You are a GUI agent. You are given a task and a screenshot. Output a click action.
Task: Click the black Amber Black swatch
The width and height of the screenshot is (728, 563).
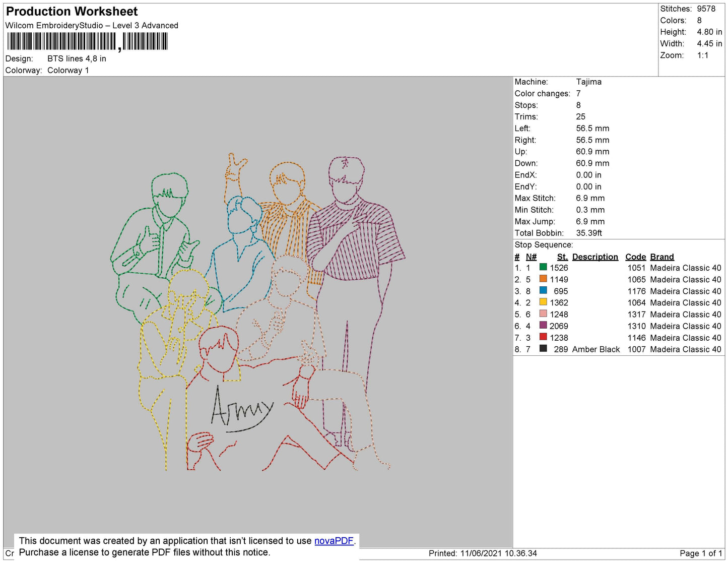[543, 348]
